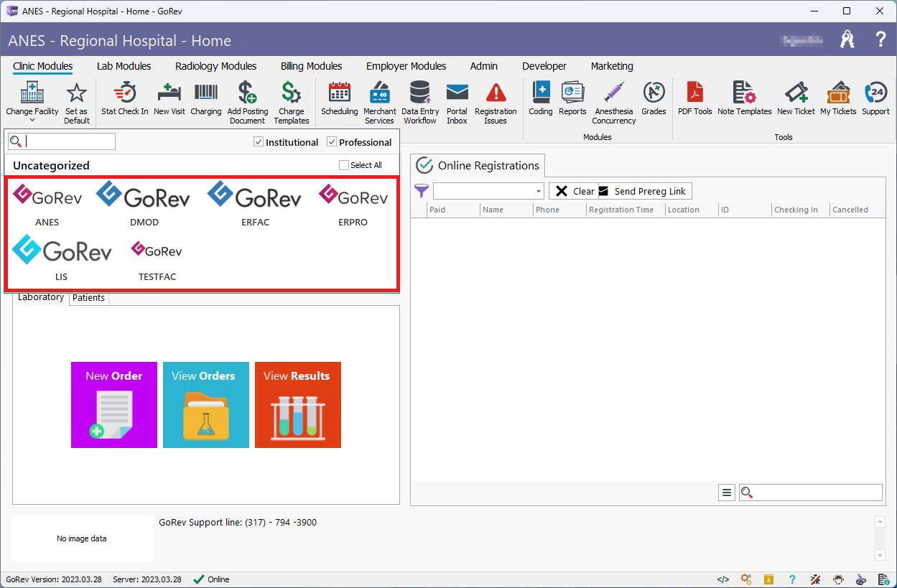Screen dimensions: 897x588
Task: Click the crossed-out bug status bar icon
Action: click(815, 579)
